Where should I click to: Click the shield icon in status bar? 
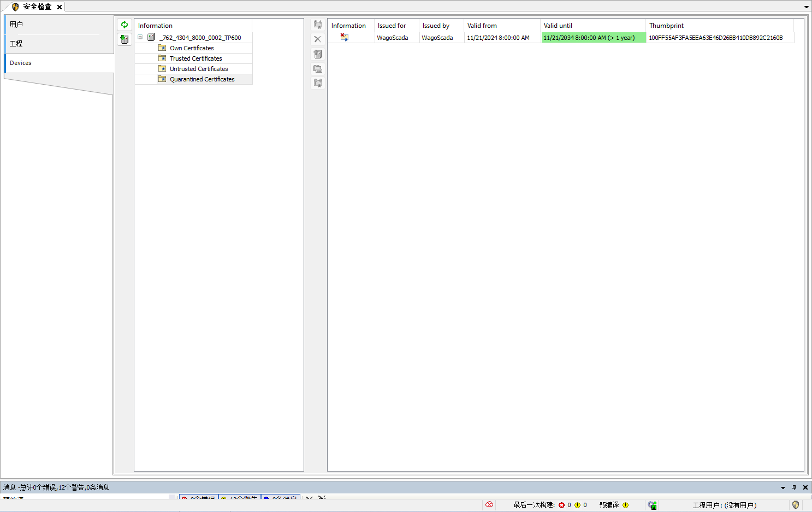796,505
